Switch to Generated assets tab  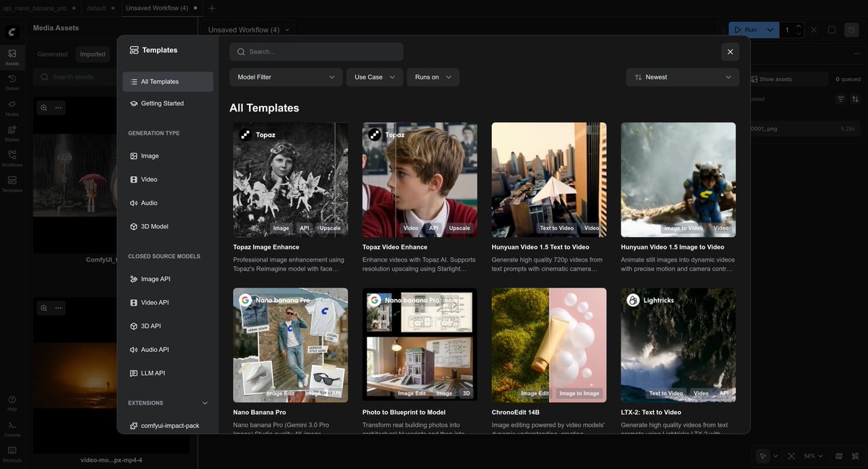point(53,54)
